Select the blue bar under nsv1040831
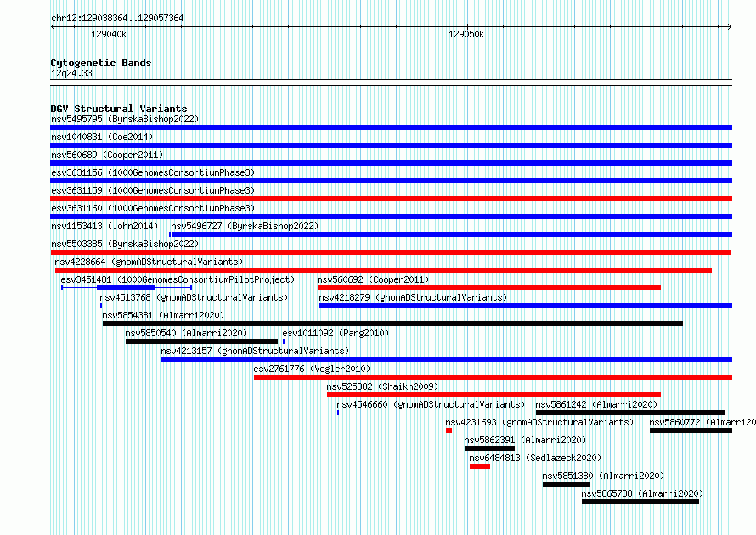This screenshot has height=535, width=756. 391,145
